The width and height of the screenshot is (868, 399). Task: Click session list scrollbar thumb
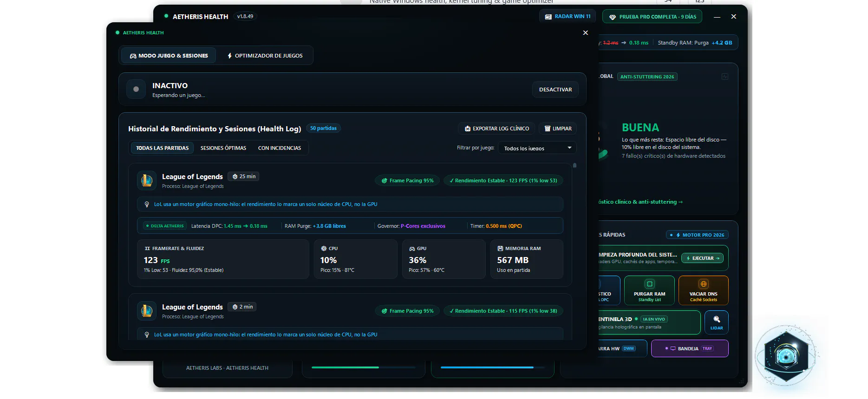point(574,165)
